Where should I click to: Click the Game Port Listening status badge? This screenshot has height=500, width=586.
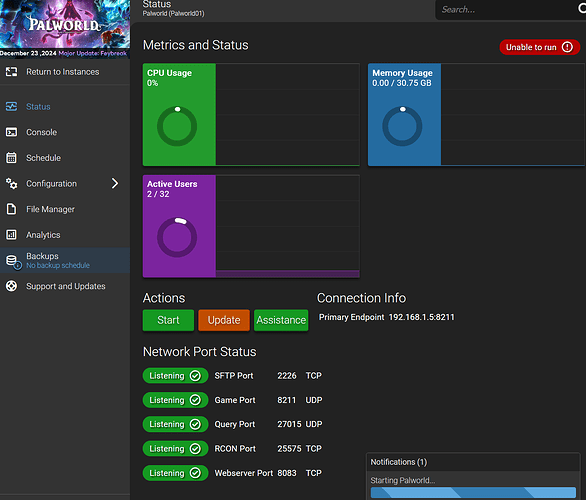coord(175,400)
